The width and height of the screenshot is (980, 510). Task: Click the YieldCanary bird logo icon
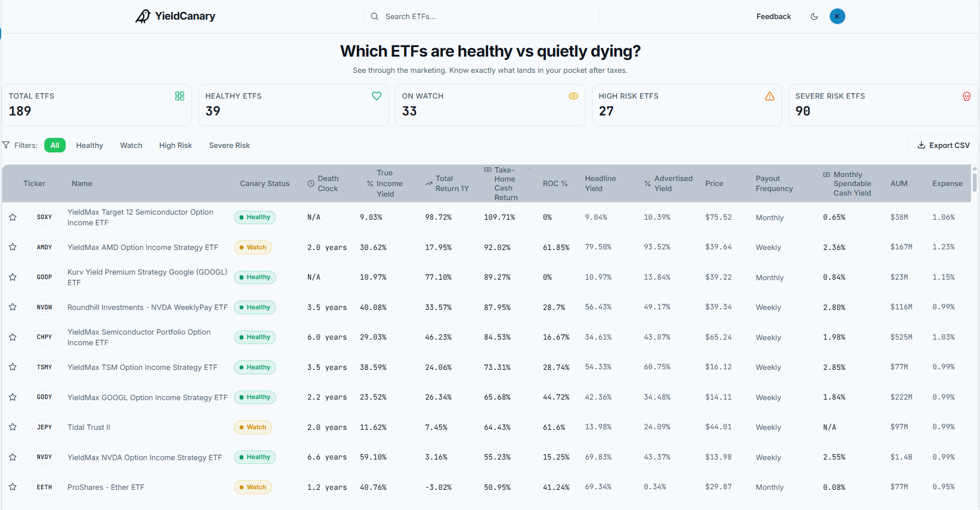coord(143,16)
